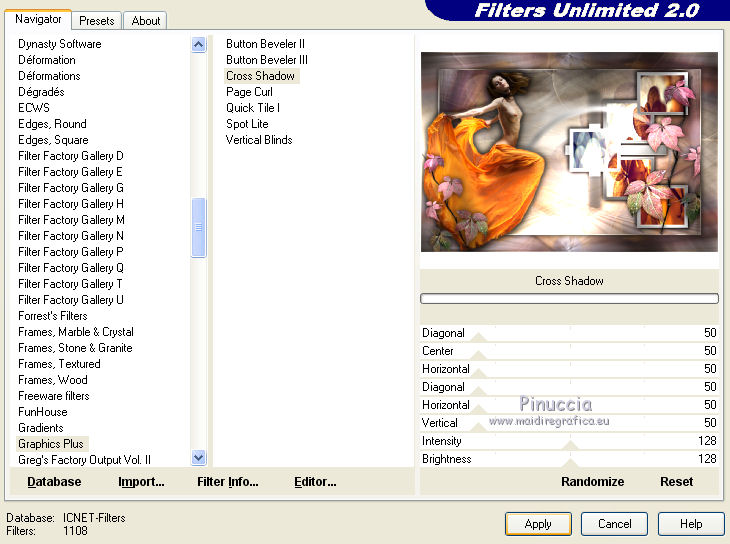
Task: Click the category list scroll up arrow
Action: click(198, 45)
